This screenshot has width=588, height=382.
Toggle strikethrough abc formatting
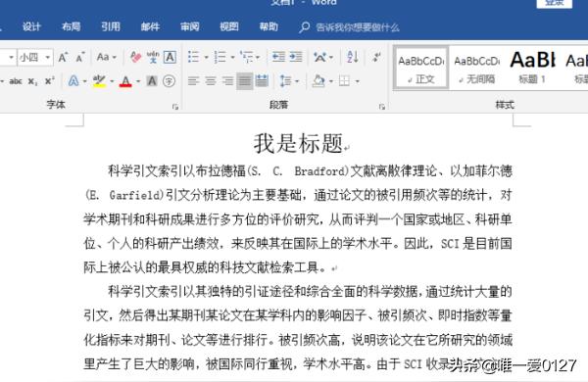point(16,81)
